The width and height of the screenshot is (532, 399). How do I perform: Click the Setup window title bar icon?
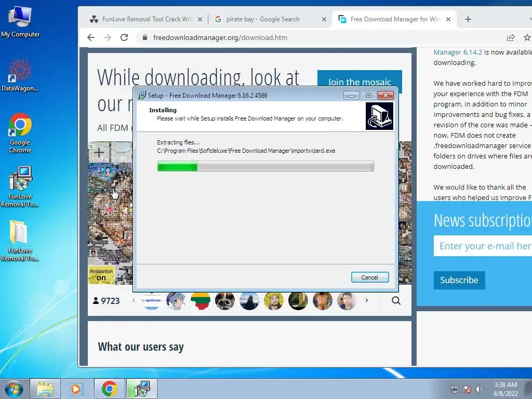(142, 96)
